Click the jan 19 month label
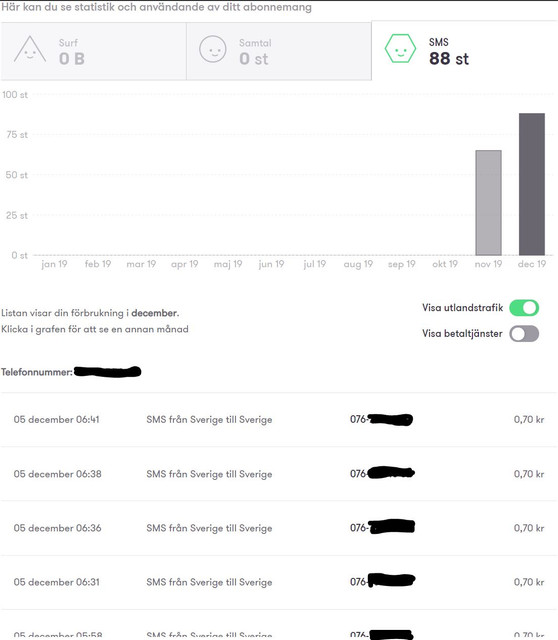Image resolution: width=558 pixels, height=640 pixels. (54, 264)
